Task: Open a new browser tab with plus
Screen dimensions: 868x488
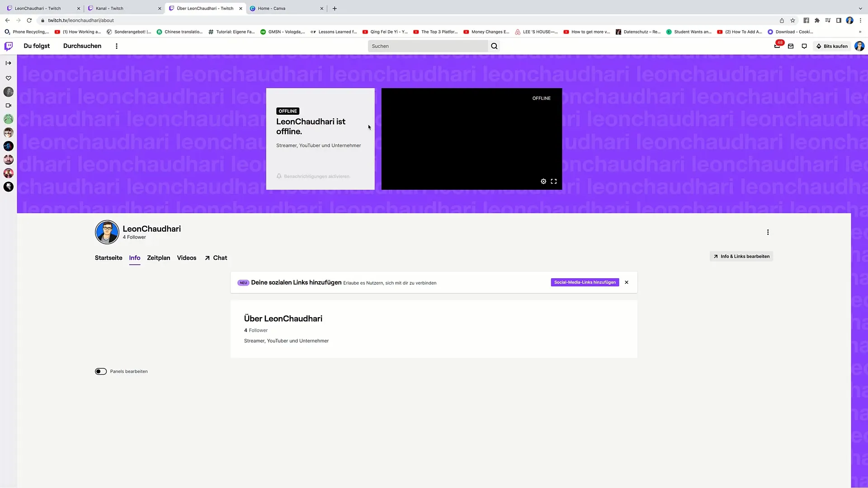Action: pyautogui.click(x=335, y=8)
